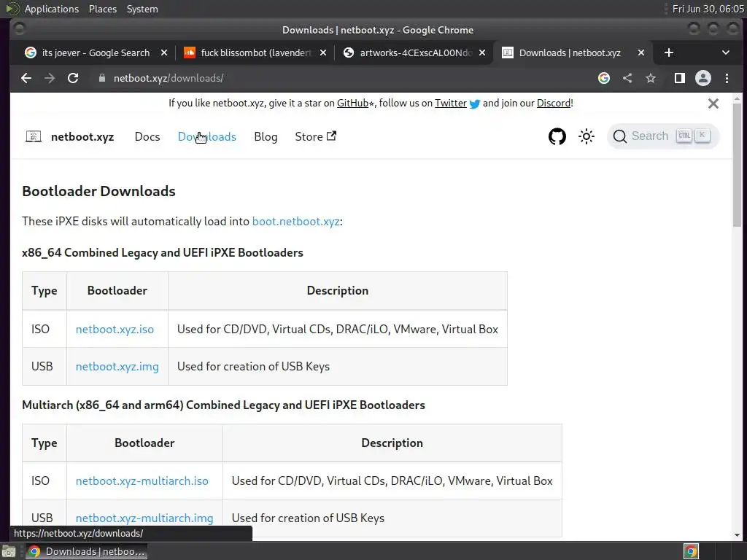Follow the GitHub link in banner
This screenshot has width=747, height=560.
(x=353, y=103)
